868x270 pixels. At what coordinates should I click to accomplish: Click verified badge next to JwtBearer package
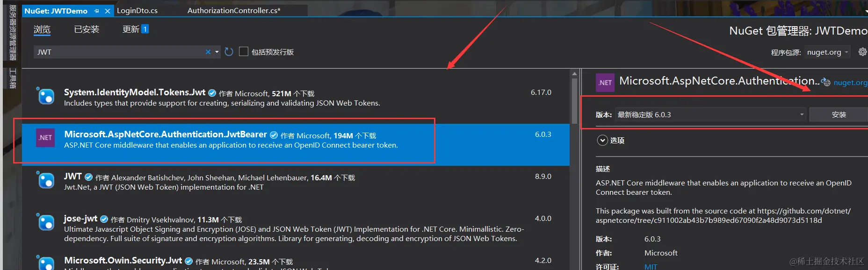pyautogui.click(x=274, y=135)
